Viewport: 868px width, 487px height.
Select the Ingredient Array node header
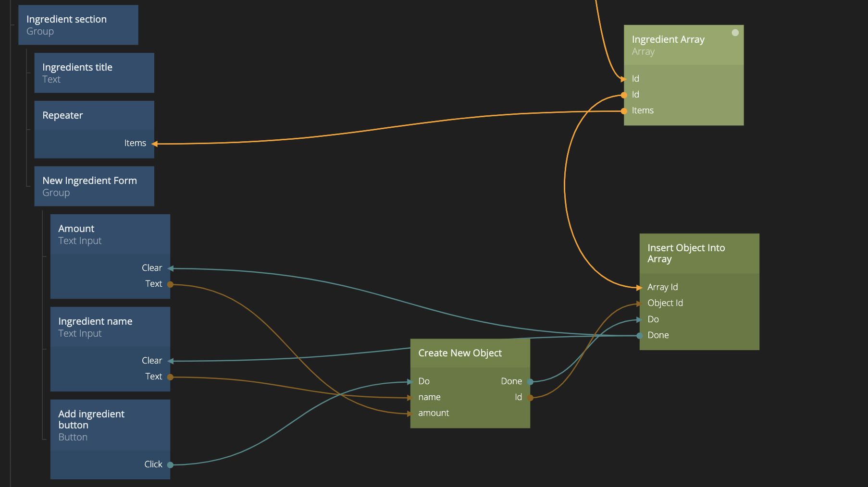pos(683,45)
